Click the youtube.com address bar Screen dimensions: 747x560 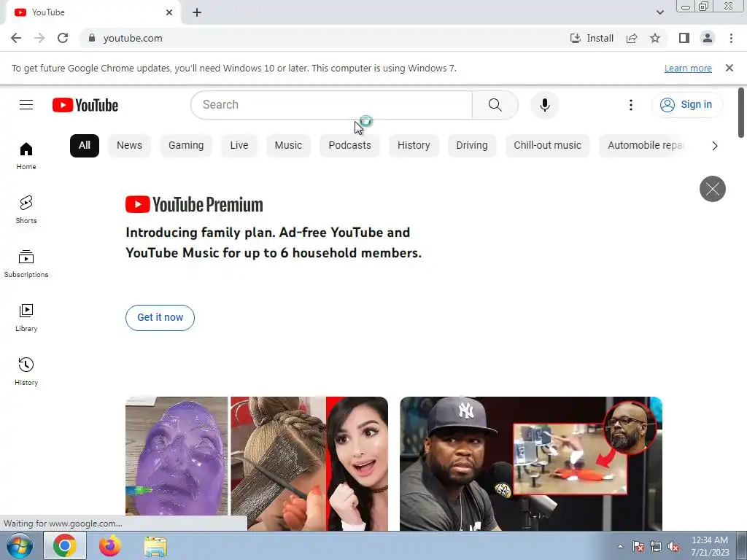click(324, 38)
